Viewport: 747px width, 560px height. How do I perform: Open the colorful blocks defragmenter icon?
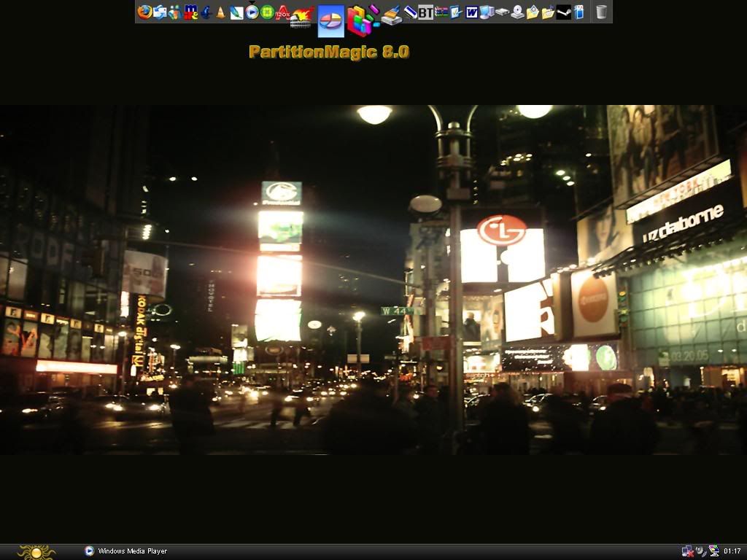click(x=360, y=20)
